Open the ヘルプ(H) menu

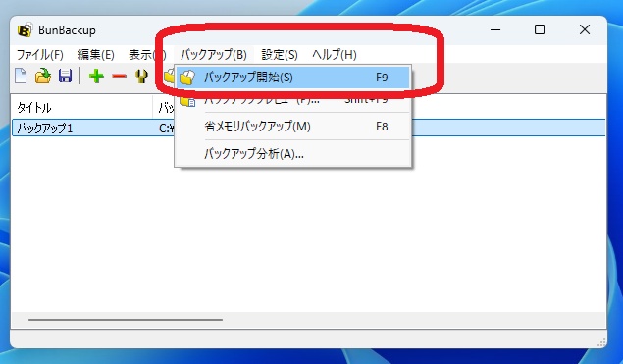tap(335, 54)
